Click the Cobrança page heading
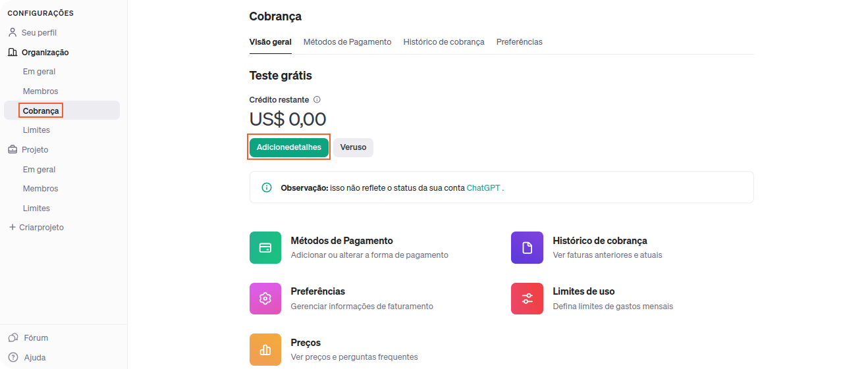This screenshot has width=868, height=369. (x=275, y=16)
